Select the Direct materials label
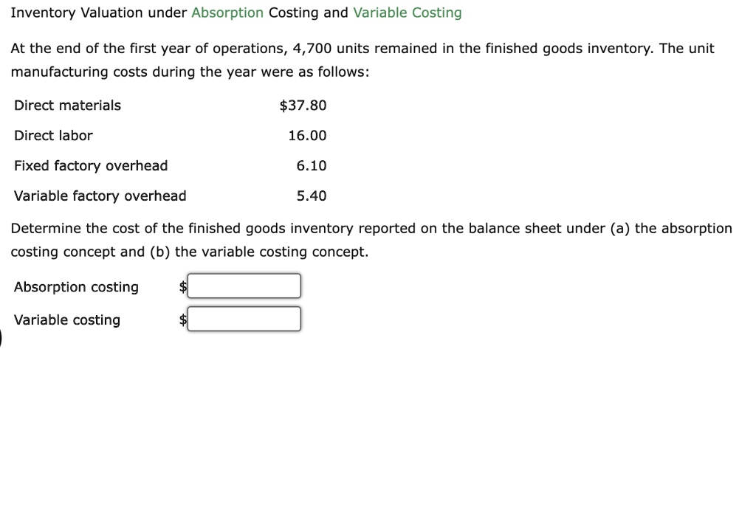 (x=66, y=106)
